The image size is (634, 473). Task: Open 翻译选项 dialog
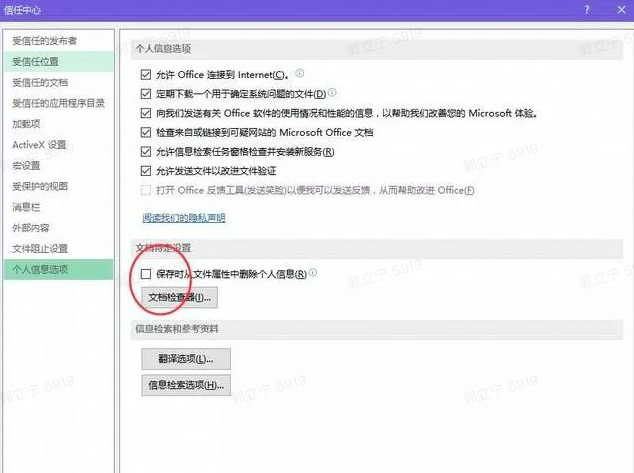[186, 358]
